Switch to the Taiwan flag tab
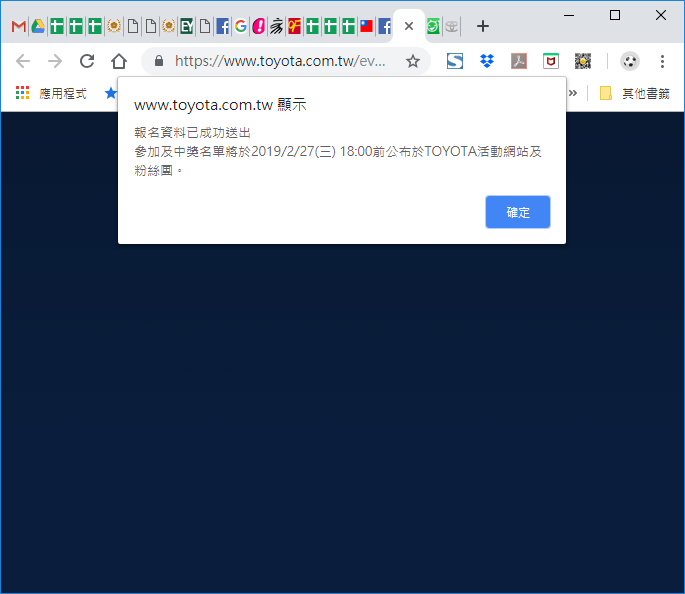This screenshot has width=685, height=594. click(x=366, y=27)
